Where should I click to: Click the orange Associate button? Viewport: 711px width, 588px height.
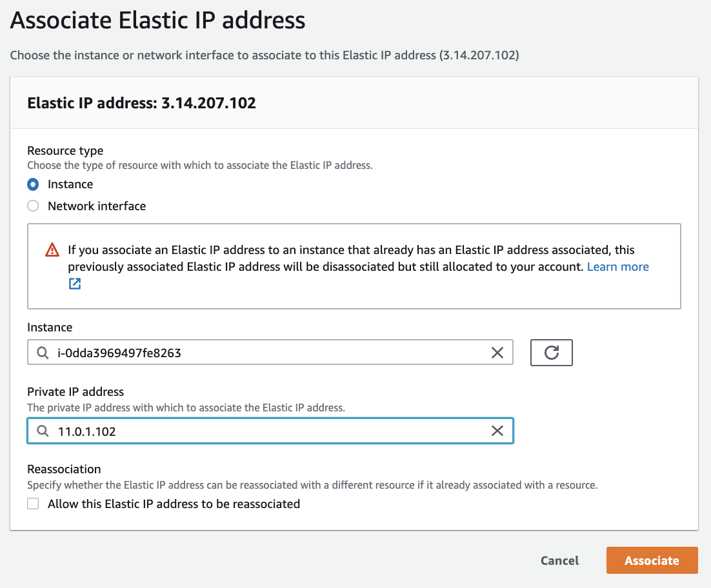tap(652, 560)
